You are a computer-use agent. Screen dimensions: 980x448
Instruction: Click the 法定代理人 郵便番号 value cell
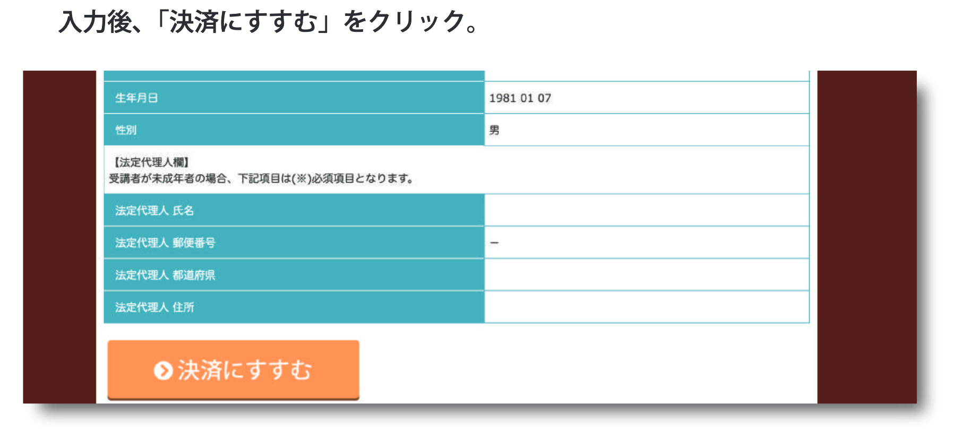coord(647,243)
